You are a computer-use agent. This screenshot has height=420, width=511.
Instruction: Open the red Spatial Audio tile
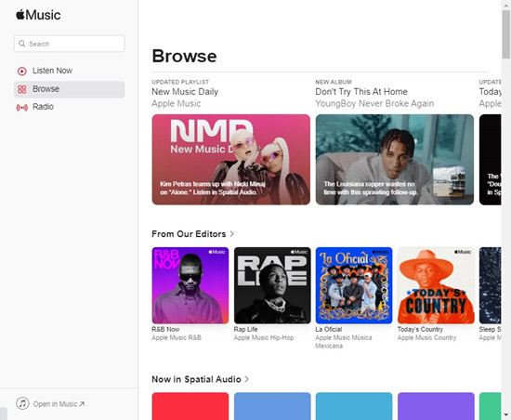coord(190,406)
